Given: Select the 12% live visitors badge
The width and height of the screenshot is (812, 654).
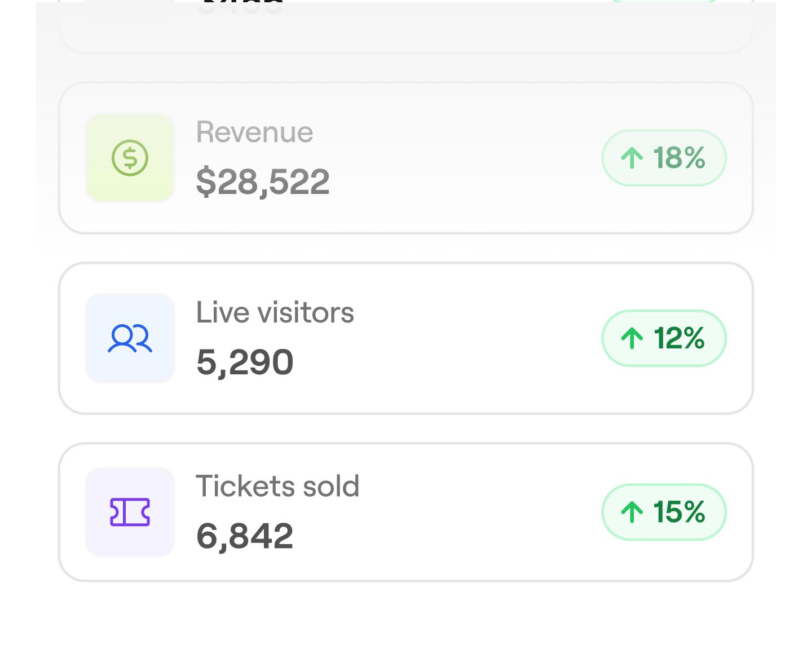Looking at the screenshot, I should pyautogui.click(x=664, y=338).
